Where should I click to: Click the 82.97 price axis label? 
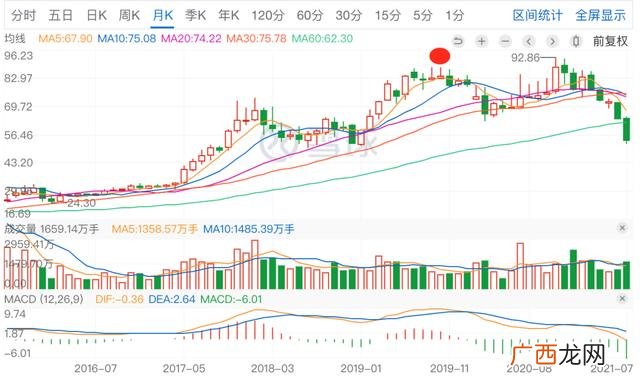[18, 78]
